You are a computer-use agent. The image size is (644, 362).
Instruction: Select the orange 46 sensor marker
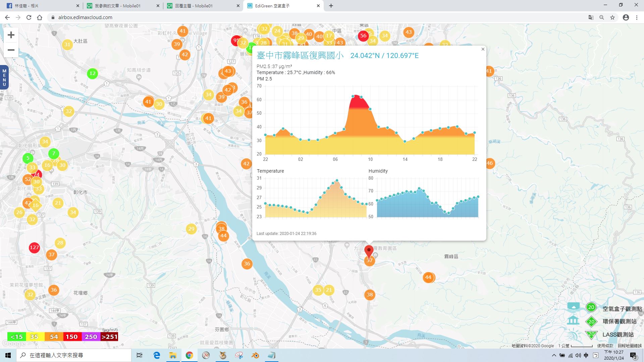tap(490, 163)
